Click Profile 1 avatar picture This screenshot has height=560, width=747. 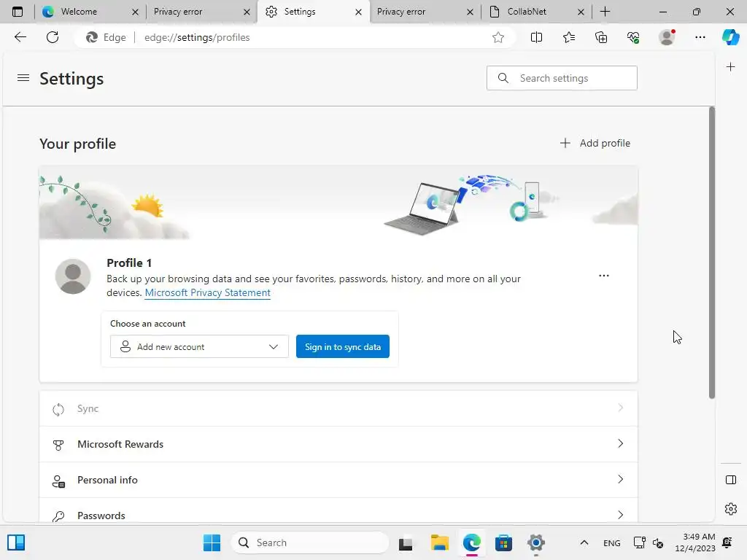[x=73, y=276]
